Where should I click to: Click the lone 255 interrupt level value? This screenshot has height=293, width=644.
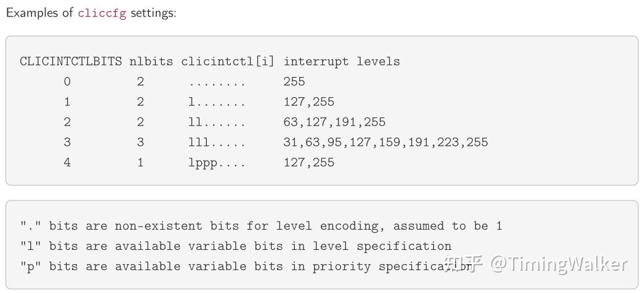coord(294,82)
